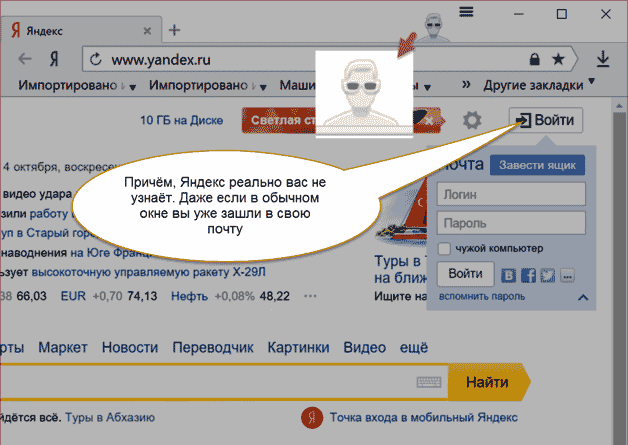
Task: Open Картинки service
Action: pos(298,347)
